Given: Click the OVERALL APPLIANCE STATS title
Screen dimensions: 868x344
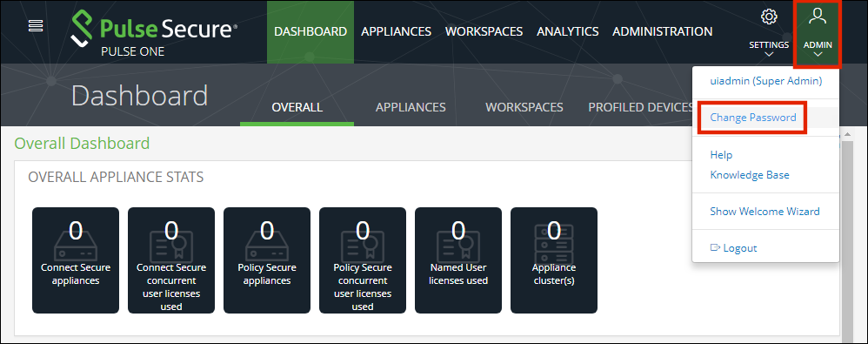Looking at the screenshot, I should 116,178.
